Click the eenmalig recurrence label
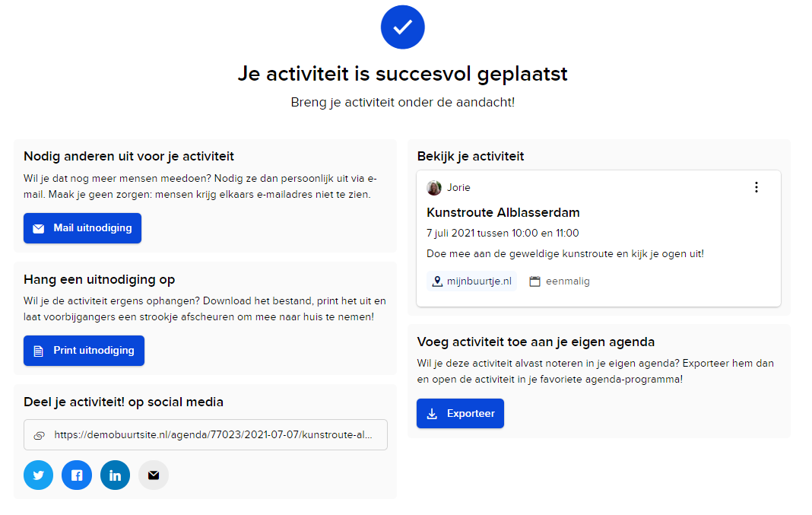812x515 pixels. tap(567, 281)
